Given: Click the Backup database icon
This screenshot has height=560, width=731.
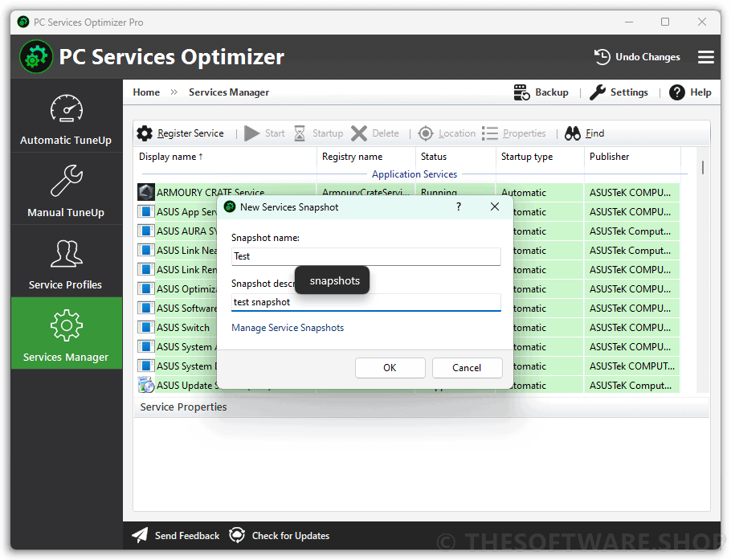Looking at the screenshot, I should (x=521, y=92).
